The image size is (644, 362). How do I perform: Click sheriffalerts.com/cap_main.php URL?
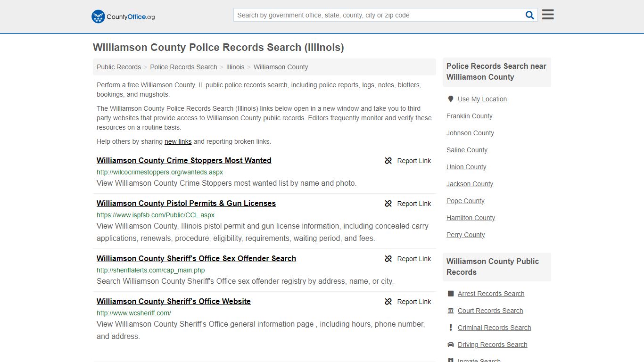pyautogui.click(x=151, y=270)
